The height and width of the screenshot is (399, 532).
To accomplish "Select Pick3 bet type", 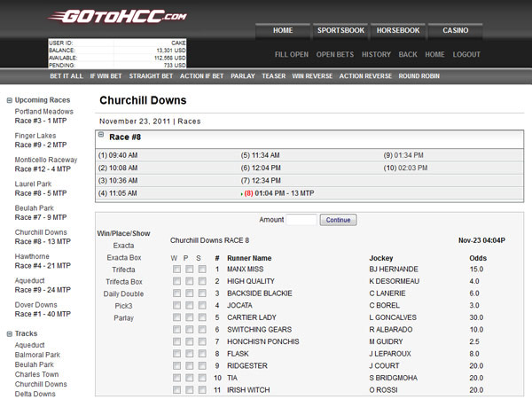I will (x=123, y=306).
